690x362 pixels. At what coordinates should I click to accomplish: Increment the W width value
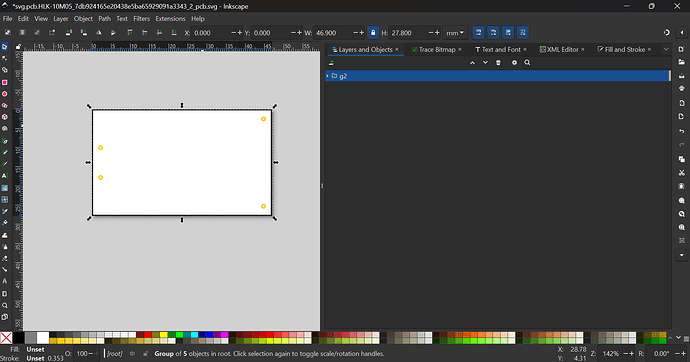(x=362, y=33)
